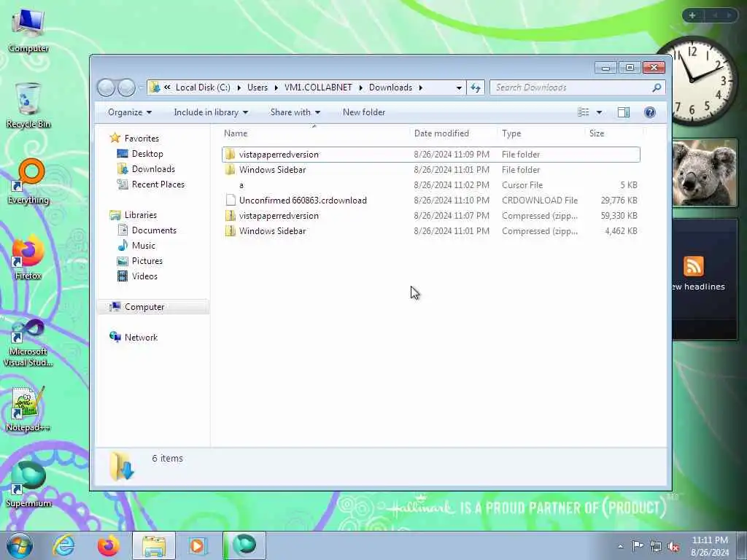Open Firefox from the taskbar
This screenshot has width=747, height=560.
109,545
